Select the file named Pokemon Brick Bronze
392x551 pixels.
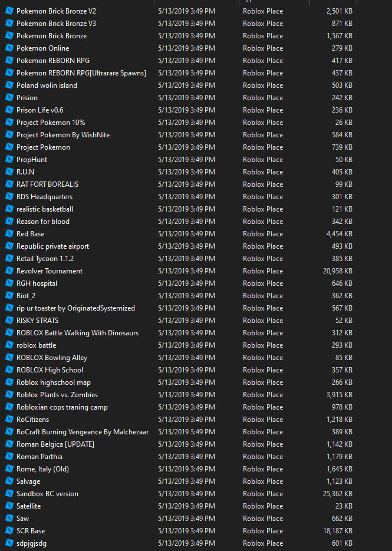(x=52, y=36)
